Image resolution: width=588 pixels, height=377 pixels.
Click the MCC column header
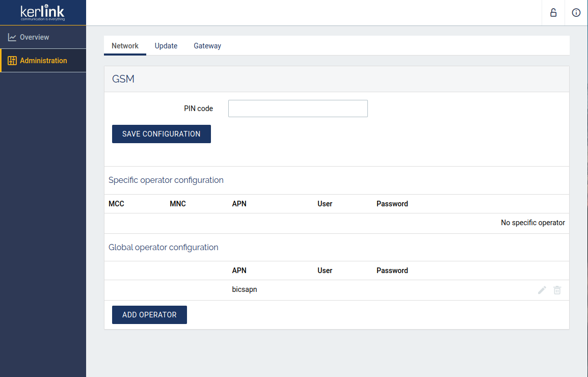116,204
